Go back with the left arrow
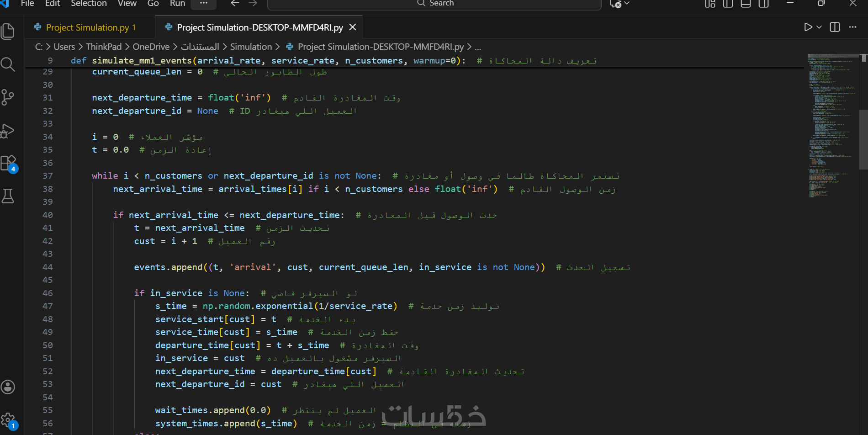 [235, 3]
